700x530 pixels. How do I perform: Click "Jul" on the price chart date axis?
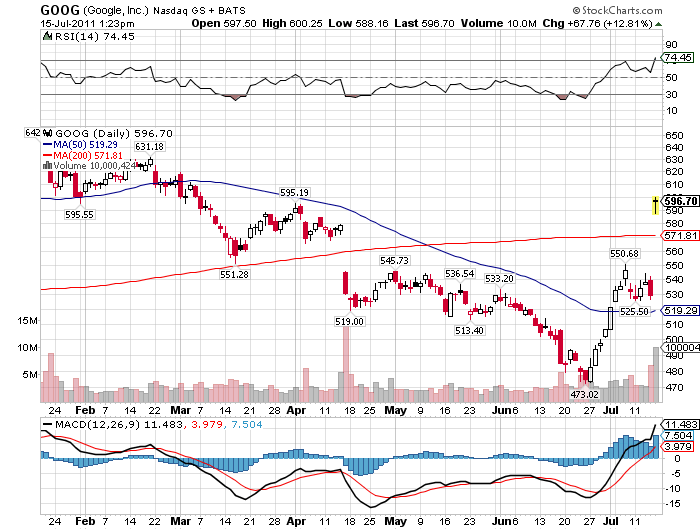[x=610, y=410]
